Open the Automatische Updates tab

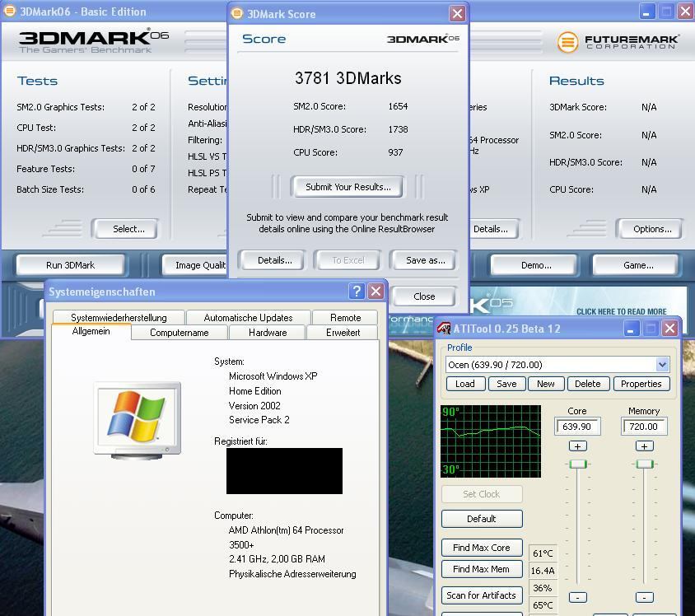click(x=248, y=318)
